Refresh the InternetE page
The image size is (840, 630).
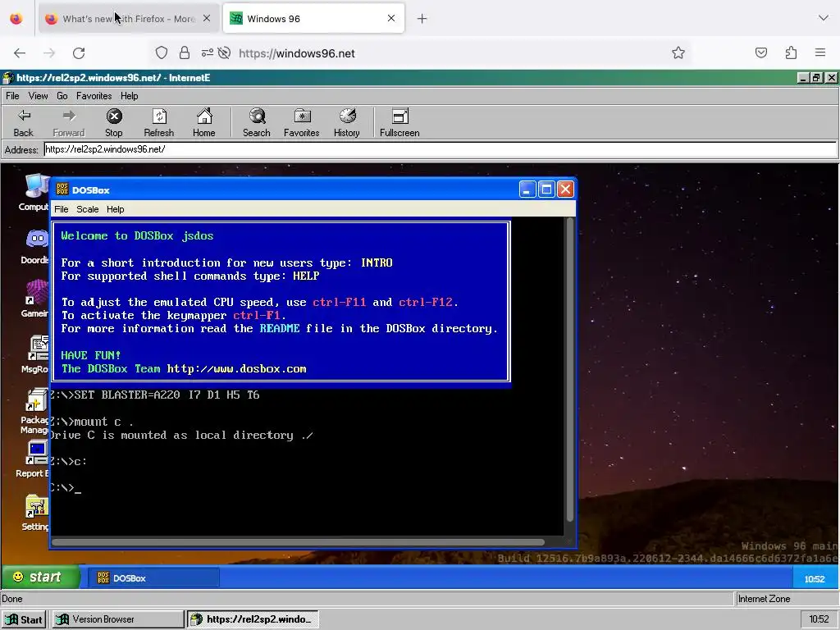159,123
